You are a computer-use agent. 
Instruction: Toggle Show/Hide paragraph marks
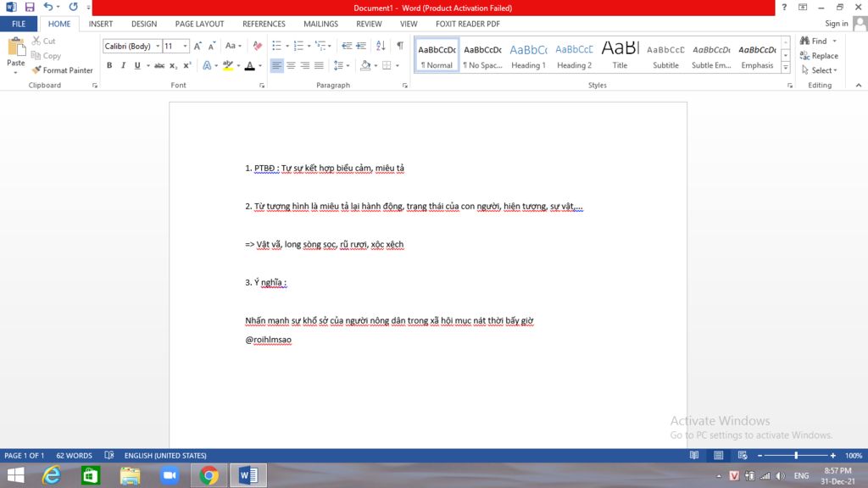point(400,46)
